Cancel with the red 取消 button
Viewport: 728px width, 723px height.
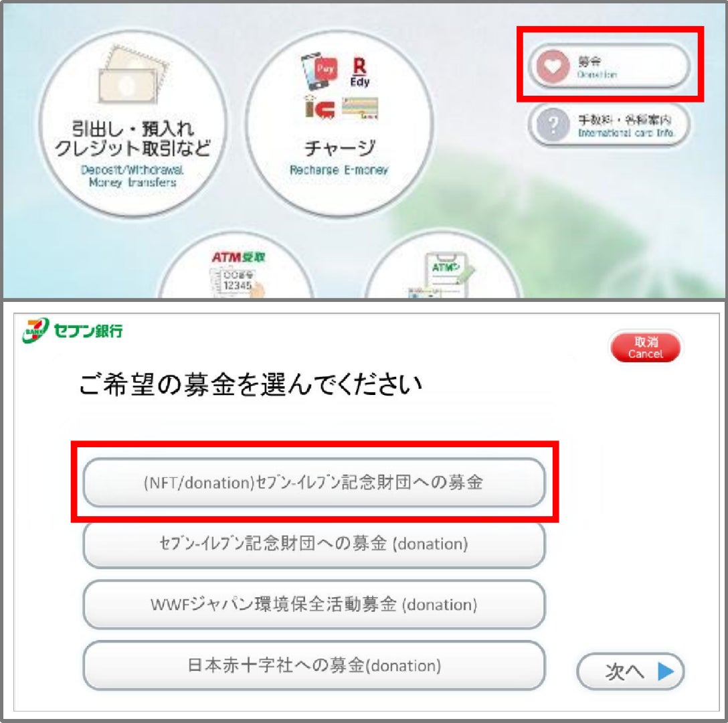(x=645, y=347)
